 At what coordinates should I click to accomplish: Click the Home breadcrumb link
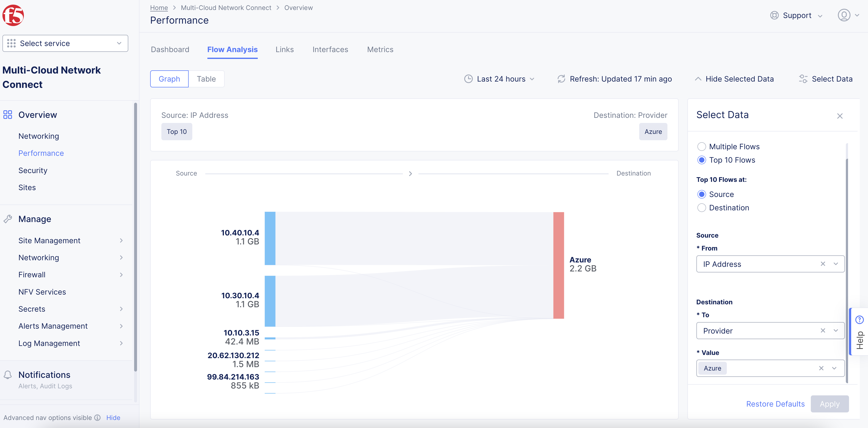159,8
